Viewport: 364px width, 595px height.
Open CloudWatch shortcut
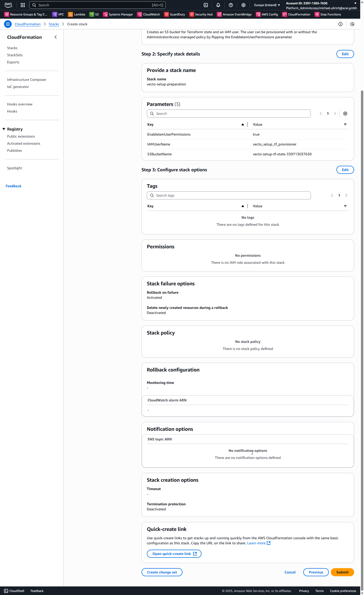[x=149, y=14]
